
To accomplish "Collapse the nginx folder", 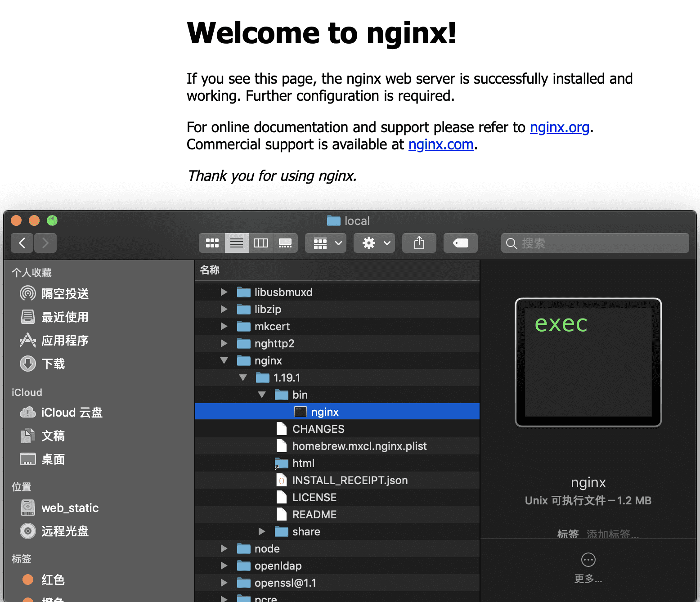I will (224, 361).
